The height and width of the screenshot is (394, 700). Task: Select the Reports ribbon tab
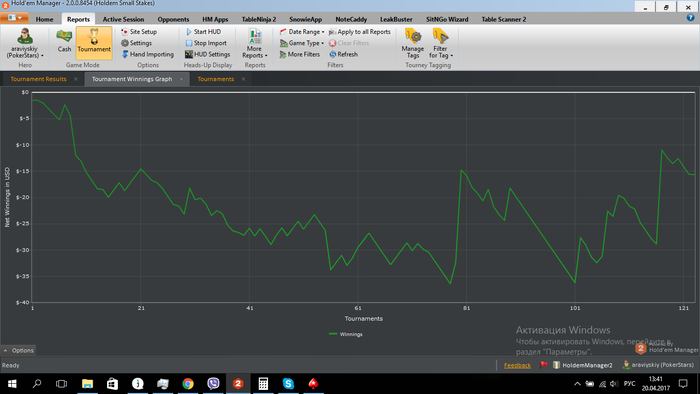coord(78,19)
